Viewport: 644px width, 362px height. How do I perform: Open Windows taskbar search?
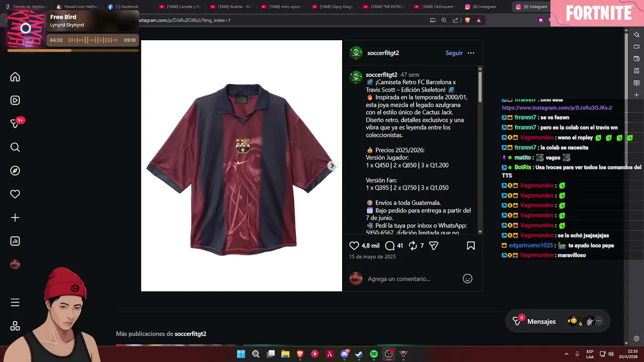click(256, 354)
